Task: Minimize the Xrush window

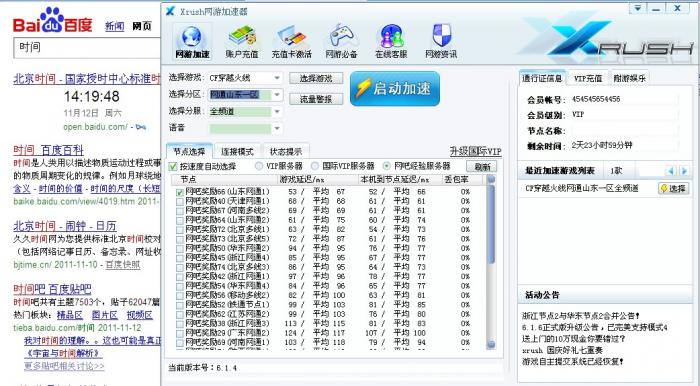Action: [x=656, y=8]
